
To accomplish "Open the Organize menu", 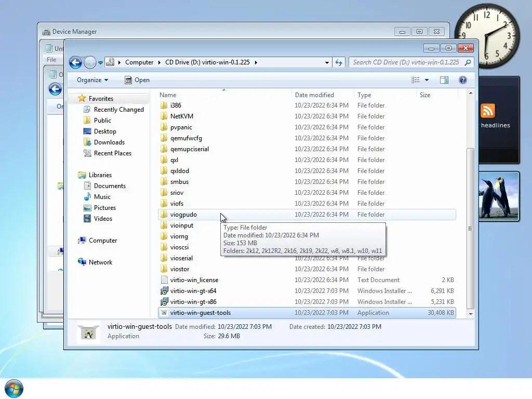I will 92,80.
